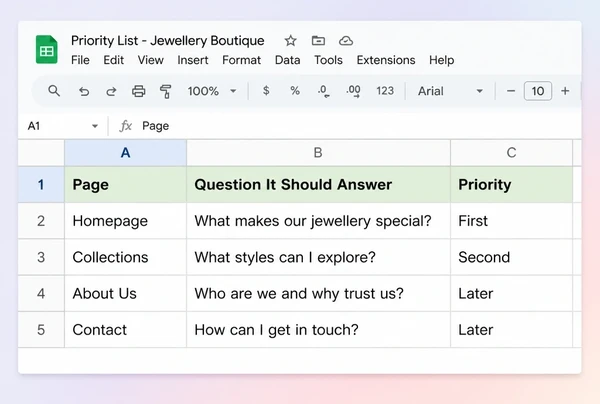
Task: Select the Page header cell
Action: pyautogui.click(x=126, y=184)
